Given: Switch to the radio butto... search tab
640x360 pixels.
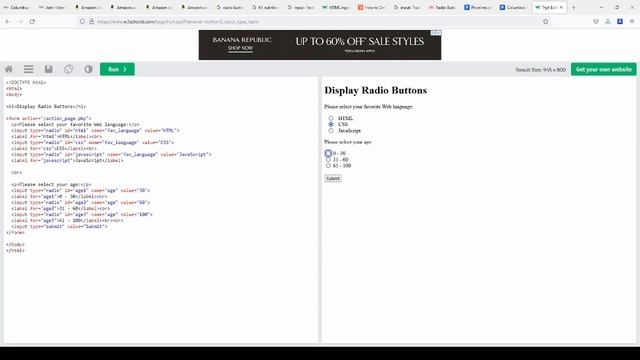Looking at the screenshot, I should click(230, 7).
